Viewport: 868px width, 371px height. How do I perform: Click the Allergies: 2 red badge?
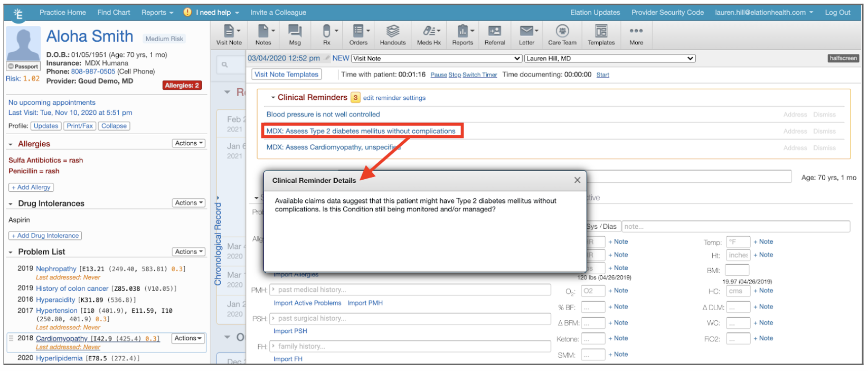tap(182, 85)
